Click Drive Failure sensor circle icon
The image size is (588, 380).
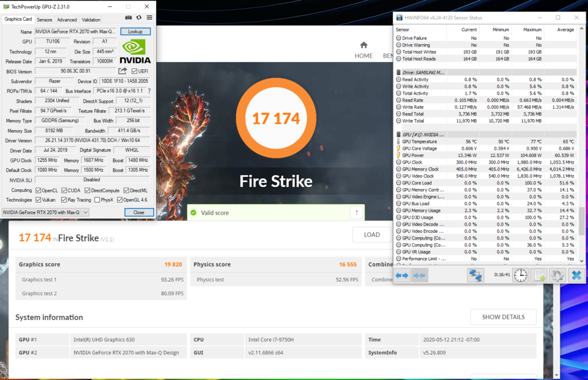tap(399, 38)
